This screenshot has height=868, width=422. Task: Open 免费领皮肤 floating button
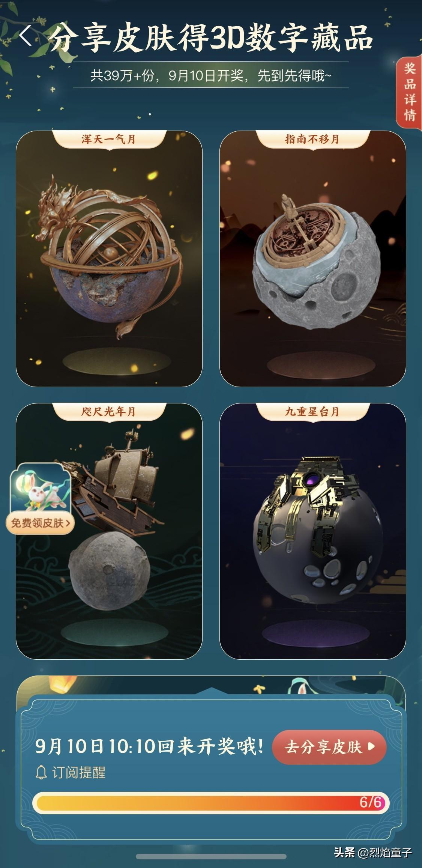[x=40, y=523]
